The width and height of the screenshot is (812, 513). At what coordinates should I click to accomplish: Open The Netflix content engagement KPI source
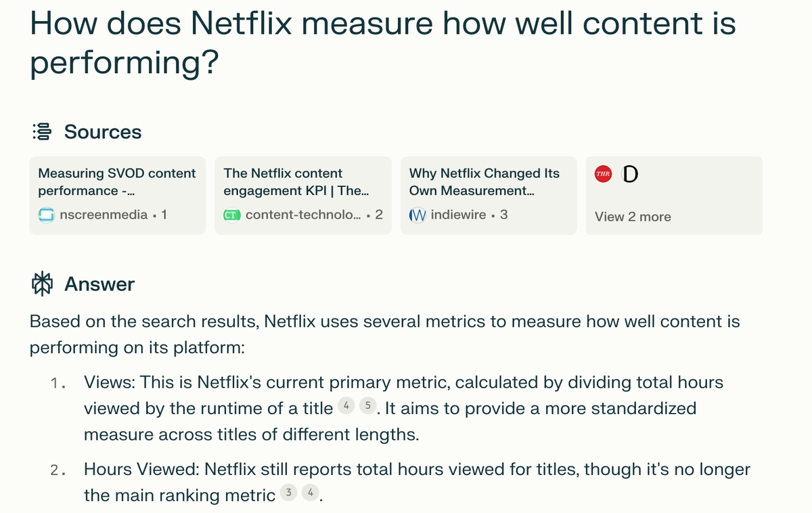coord(302,195)
